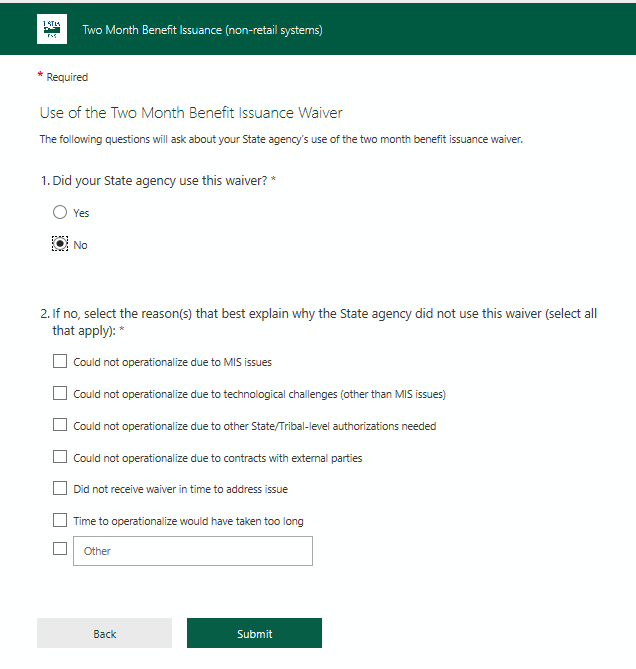Check the contracts with external parties checkbox
The width and height of the screenshot is (636, 669).
[x=60, y=457]
